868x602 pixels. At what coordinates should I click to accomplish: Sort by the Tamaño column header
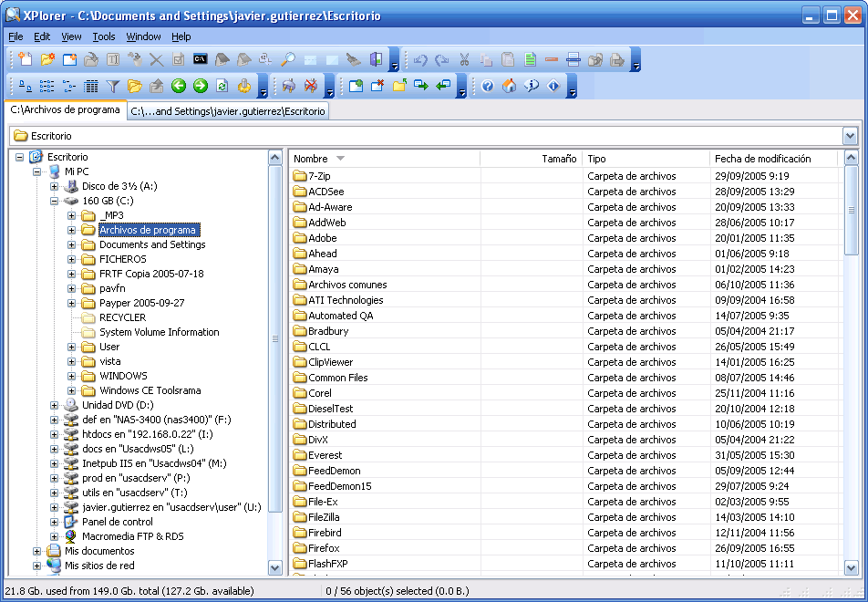531,159
